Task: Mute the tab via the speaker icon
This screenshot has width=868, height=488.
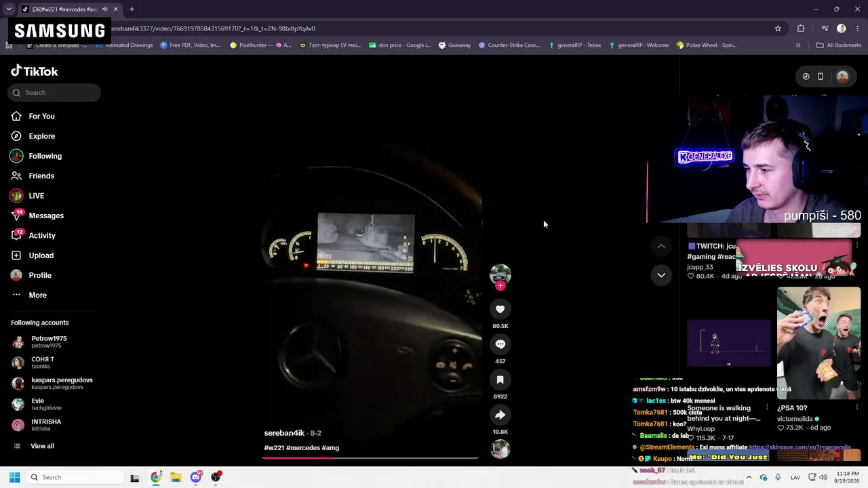Action: [104, 9]
